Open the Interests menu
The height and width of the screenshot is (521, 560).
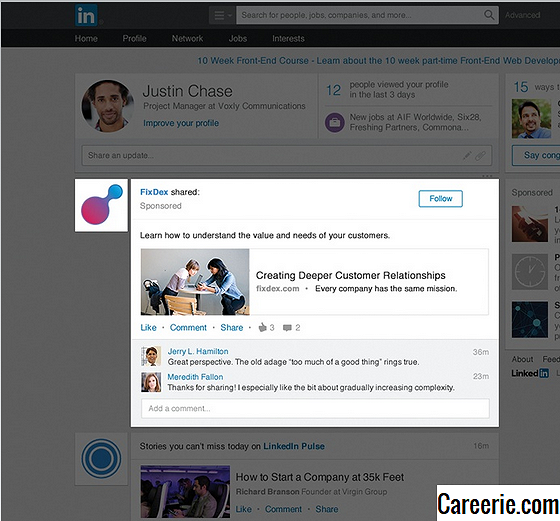click(288, 39)
